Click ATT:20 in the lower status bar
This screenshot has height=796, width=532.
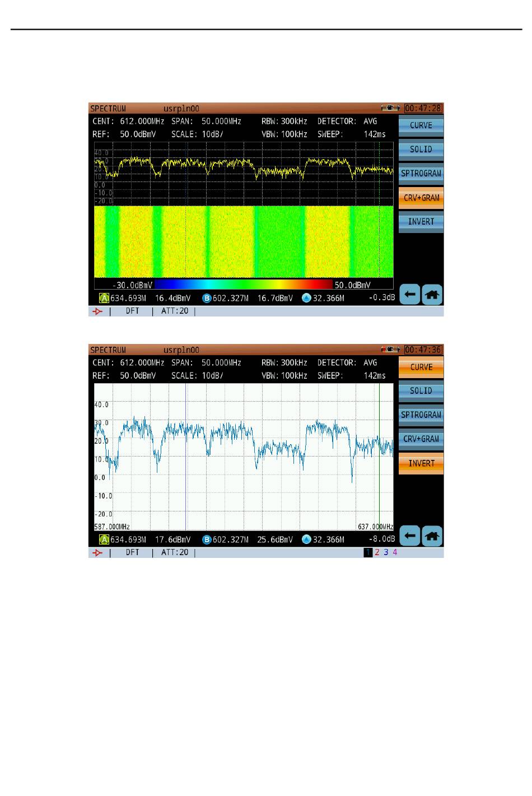(x=175, y=553)
